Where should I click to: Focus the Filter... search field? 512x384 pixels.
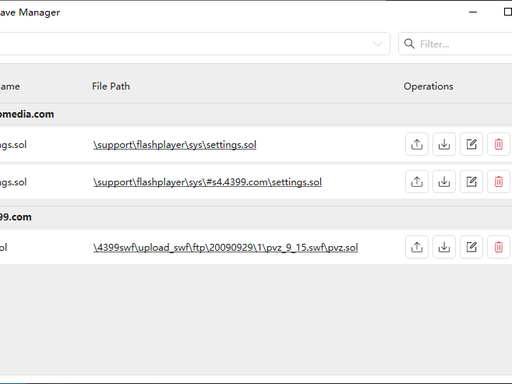click(x=455, y=44)
